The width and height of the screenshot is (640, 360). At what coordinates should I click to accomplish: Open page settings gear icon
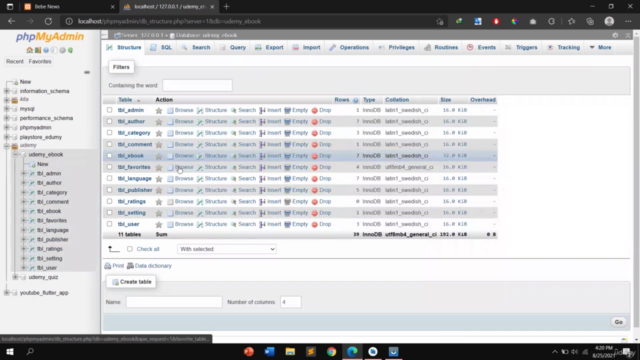tap(615, 36)
